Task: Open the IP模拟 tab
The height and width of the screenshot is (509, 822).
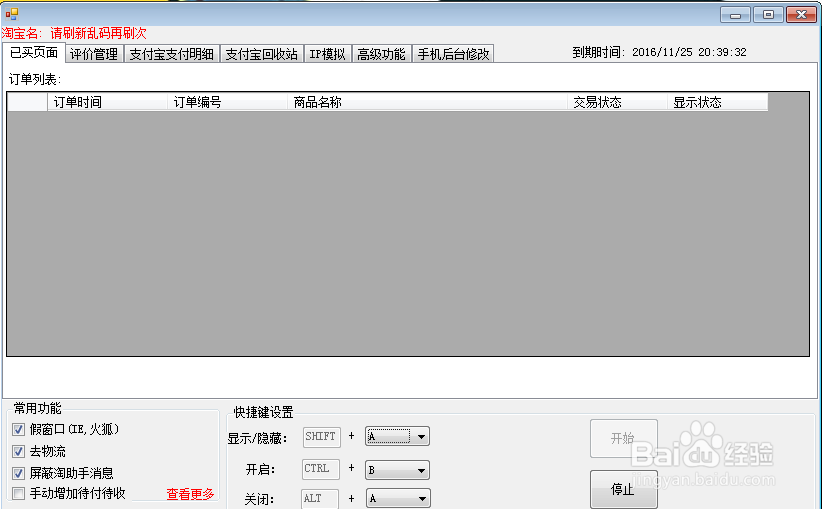Action: click(327, 54)
